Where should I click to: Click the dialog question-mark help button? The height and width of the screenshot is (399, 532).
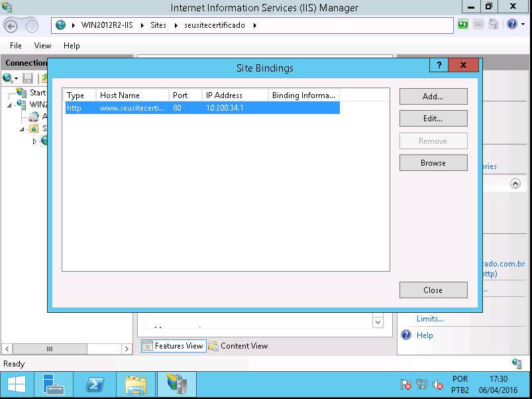[439, 65]
